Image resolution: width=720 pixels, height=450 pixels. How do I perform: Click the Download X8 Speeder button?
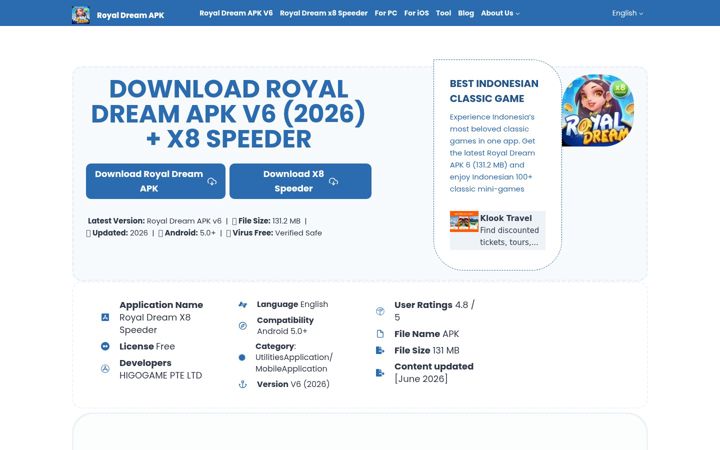[x=300, y=181]
